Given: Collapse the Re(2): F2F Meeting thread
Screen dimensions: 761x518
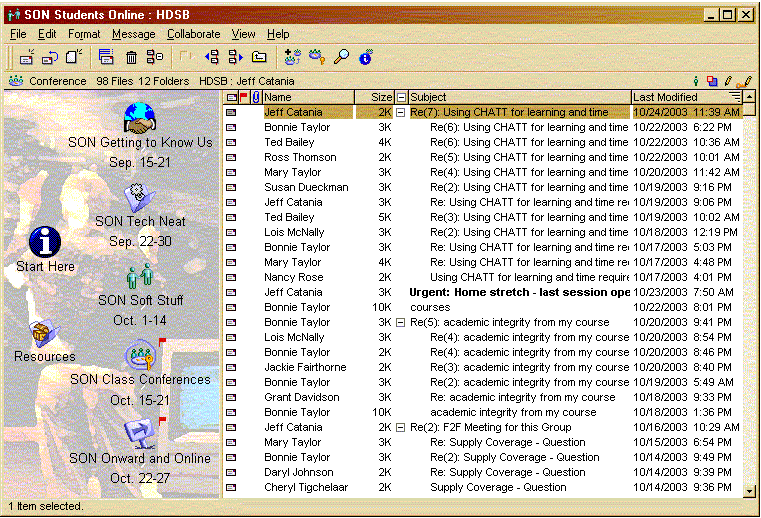Looking at the screenshot, I should pyautogui.click(x=401, y=428).
